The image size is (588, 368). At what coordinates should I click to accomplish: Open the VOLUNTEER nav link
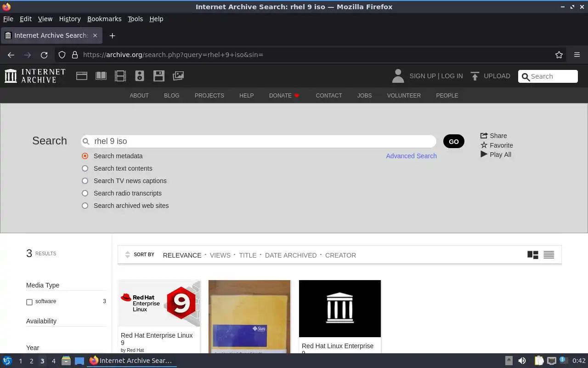pos(404,96)
